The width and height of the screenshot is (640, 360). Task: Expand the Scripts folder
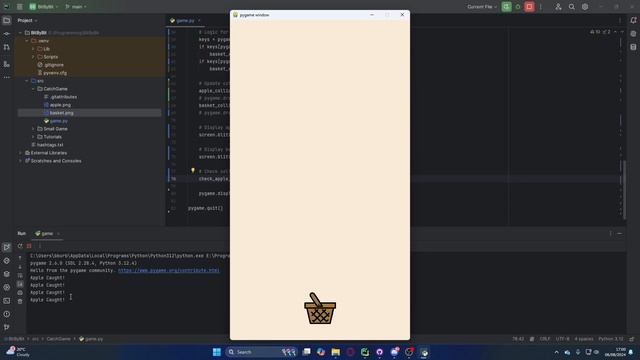[33, 57]
